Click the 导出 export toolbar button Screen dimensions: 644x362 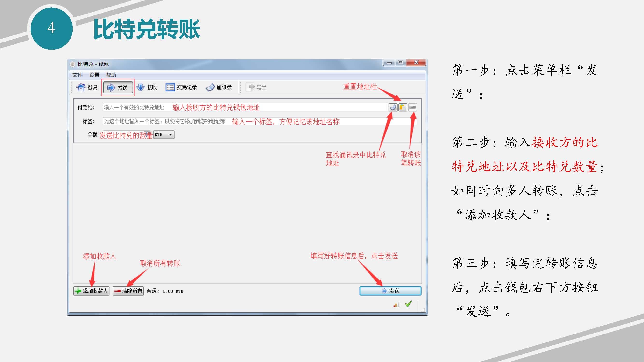tap(257, 87)
